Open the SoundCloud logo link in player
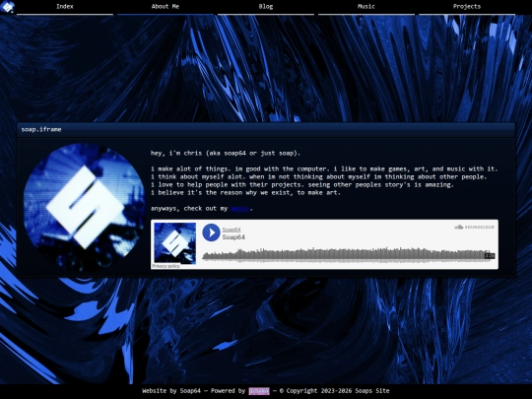This screenshot has height=399, width=532. click(474, 227)
